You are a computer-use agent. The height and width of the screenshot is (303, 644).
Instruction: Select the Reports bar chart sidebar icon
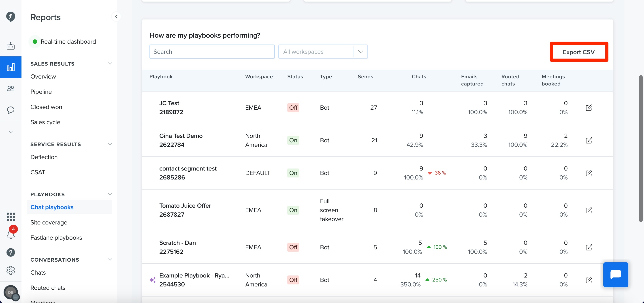pyautogui.click(x=11, y=67)
